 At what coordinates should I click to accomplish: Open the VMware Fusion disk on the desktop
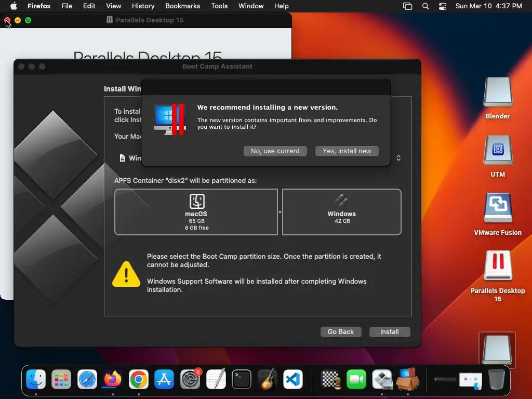point(498,208)
